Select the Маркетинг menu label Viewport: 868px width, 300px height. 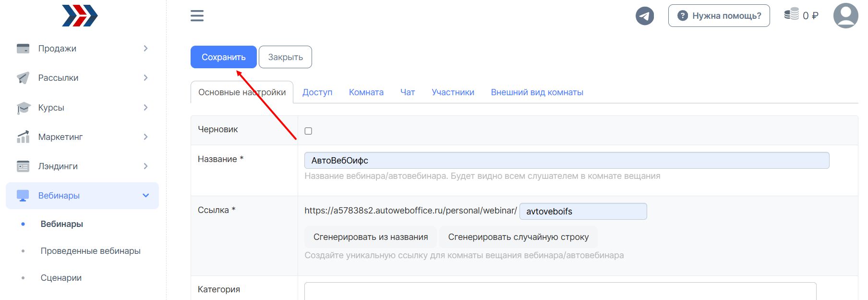click(x=60, y=137)
